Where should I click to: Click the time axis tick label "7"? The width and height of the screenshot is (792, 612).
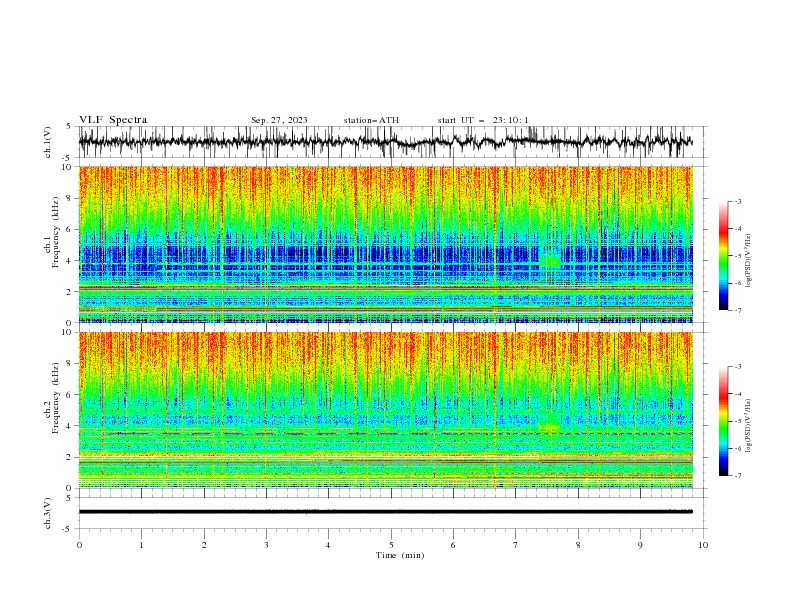point(516,545)
